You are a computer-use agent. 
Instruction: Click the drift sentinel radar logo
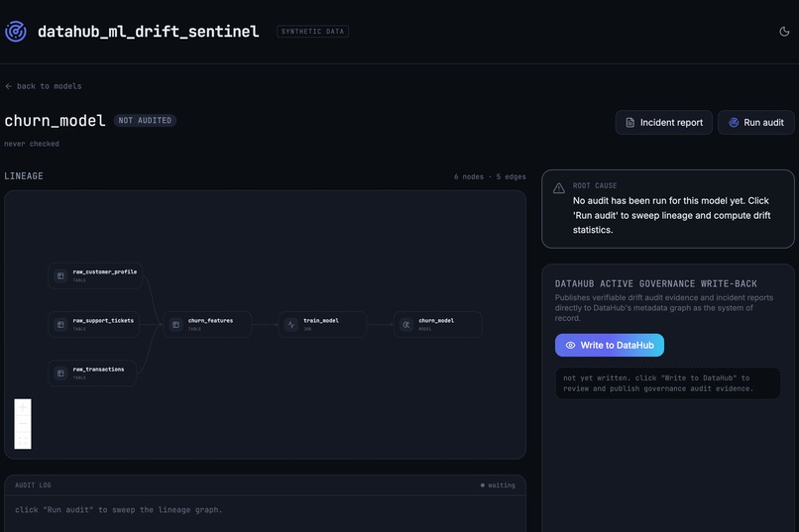[16, 32]
